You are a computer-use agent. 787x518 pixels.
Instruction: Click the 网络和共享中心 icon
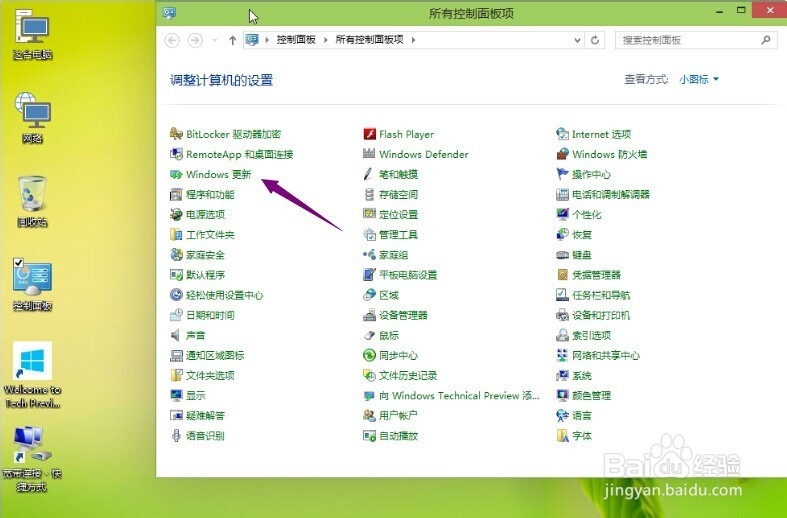(563, 355)
